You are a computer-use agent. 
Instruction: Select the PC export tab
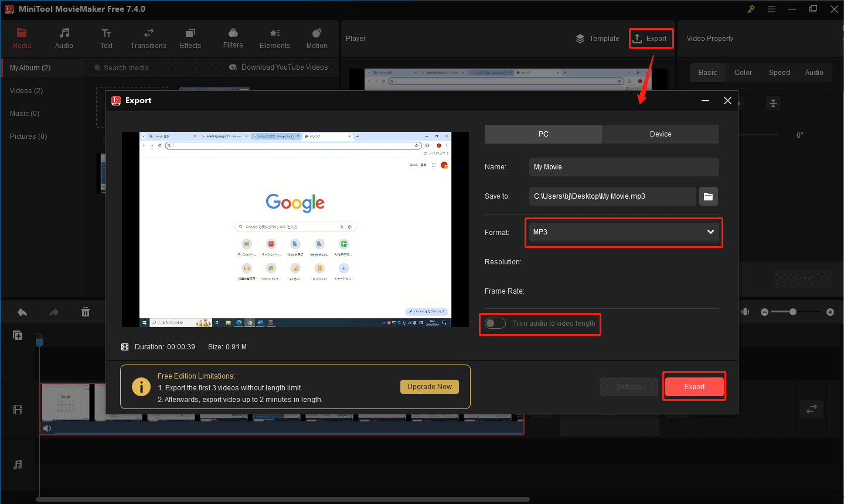click(x=543, y=134)
